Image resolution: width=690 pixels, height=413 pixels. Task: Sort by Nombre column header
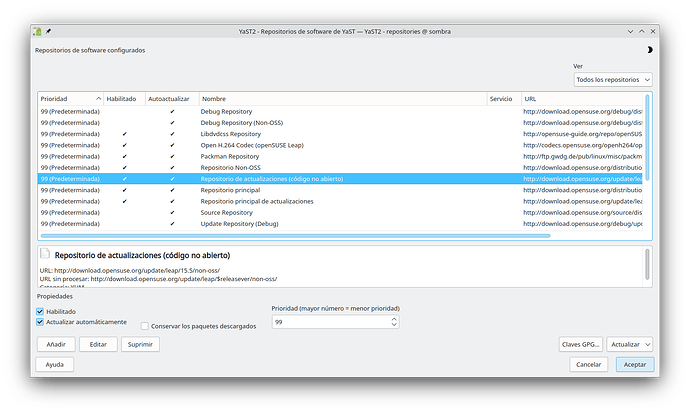point(343,99)
